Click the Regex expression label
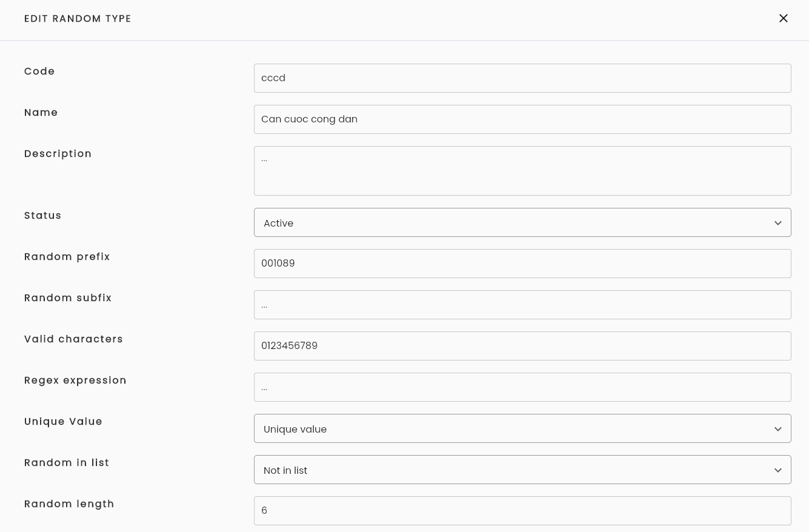The width and height of the screenshot is (809, 532). click(76, 381)
